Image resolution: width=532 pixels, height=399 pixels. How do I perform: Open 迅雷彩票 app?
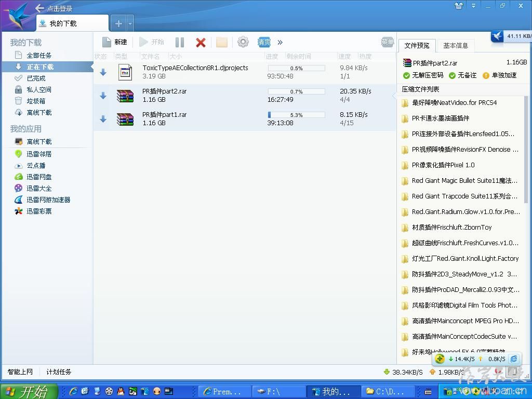pos(39,211)
